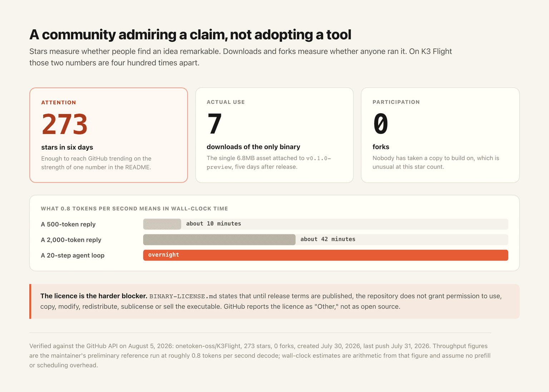
Task: Select the filename "BINARY-LICENSE.md"
Action: (x=183, y=296)
